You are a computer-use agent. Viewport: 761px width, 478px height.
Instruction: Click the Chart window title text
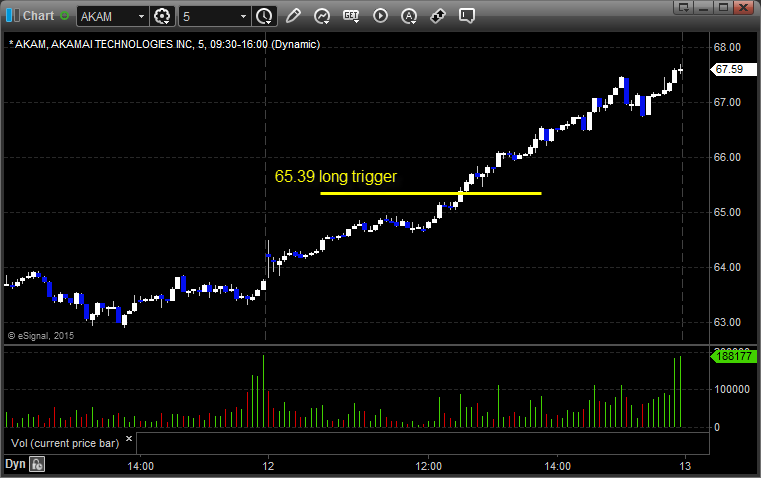point(39,16)
